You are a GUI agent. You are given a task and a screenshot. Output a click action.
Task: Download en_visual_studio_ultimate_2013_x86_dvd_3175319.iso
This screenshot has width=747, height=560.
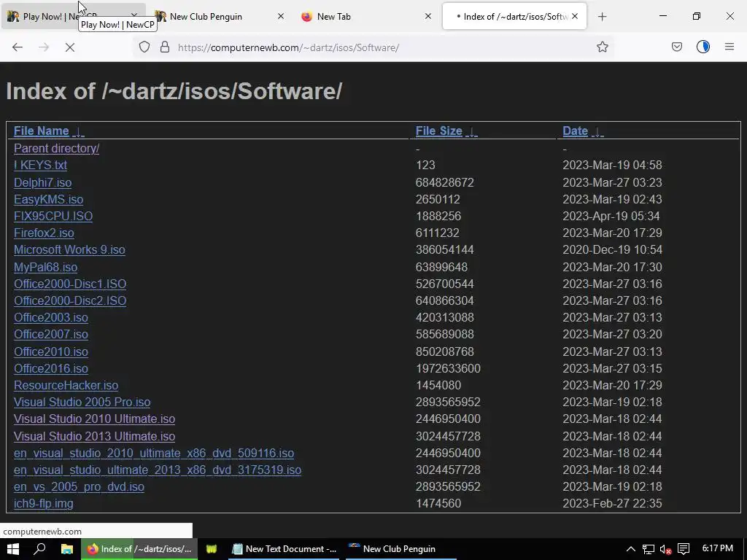tap(158, 470)
